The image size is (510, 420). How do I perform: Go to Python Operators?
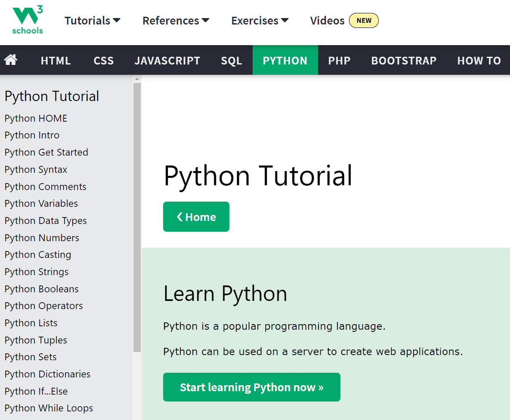[x=43, y=306]
